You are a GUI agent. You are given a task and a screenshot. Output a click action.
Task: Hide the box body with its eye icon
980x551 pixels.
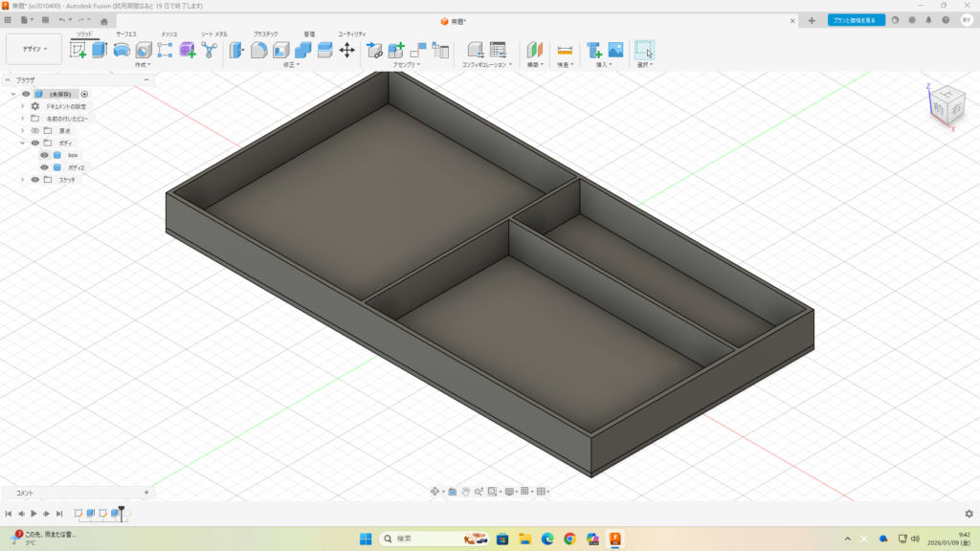tap(44, 155)
